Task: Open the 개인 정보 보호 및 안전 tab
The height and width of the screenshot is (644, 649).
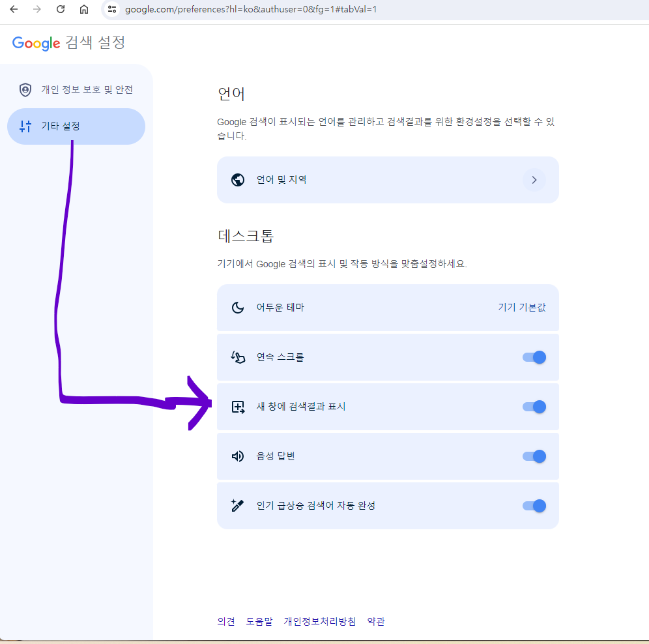Action: click(76, 90)
